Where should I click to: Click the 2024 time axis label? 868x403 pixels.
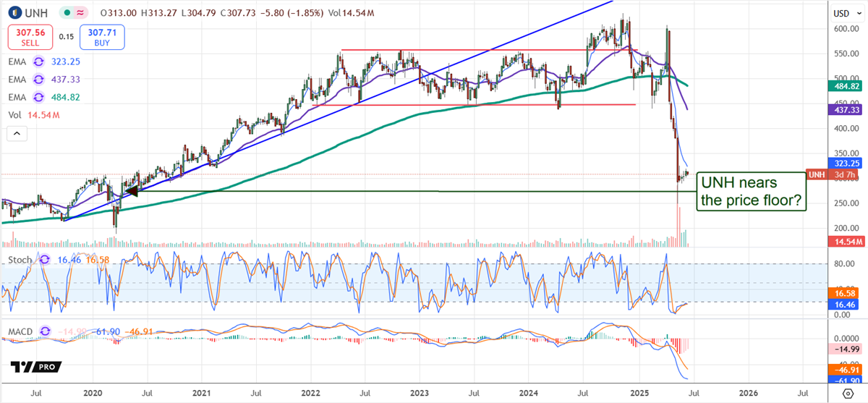click(x=529, y=394)
